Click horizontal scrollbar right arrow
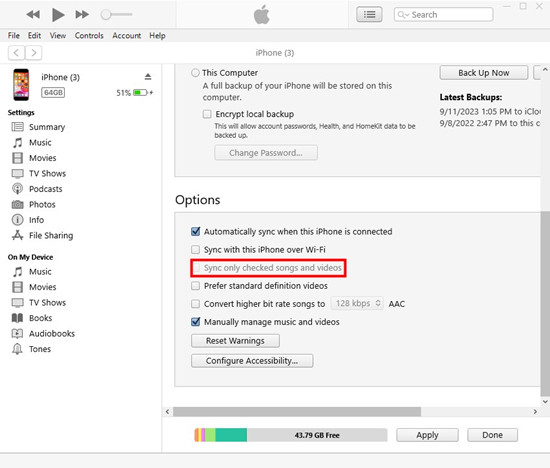 point(535,412)
